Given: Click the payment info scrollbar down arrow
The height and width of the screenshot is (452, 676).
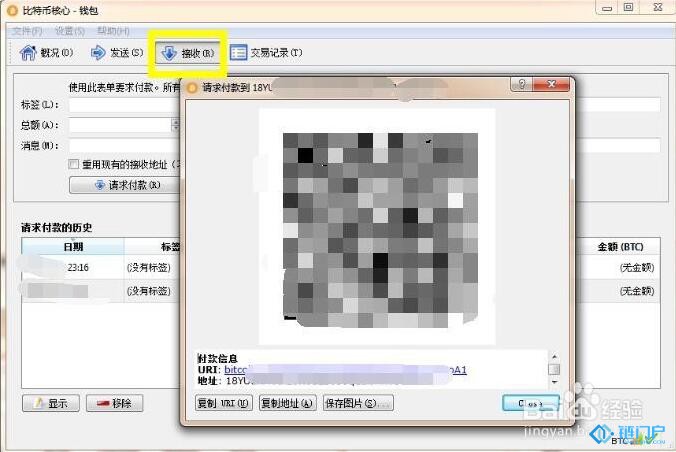Looking at the screenshot, I should point(554,382).
